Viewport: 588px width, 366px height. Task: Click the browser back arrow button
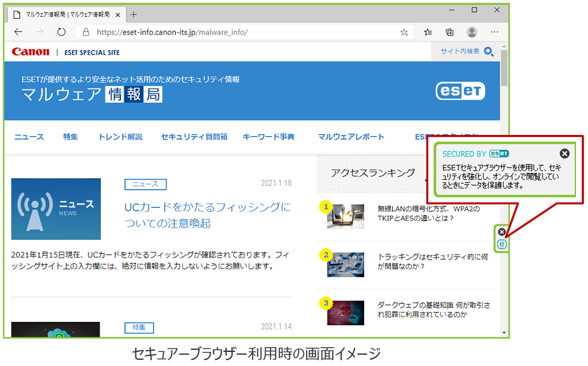(x=18, y=32)
